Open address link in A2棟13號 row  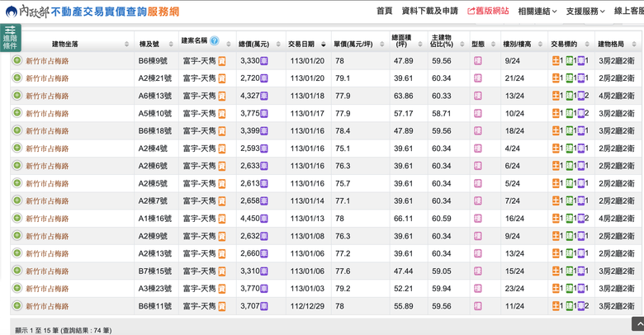pyautogui.click(x=47, y=253)
